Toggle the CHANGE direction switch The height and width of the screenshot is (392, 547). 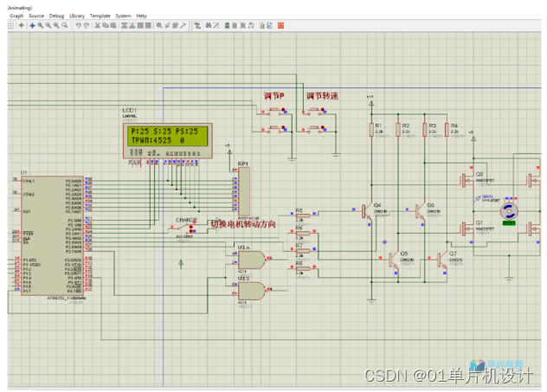tap(182, 228)
